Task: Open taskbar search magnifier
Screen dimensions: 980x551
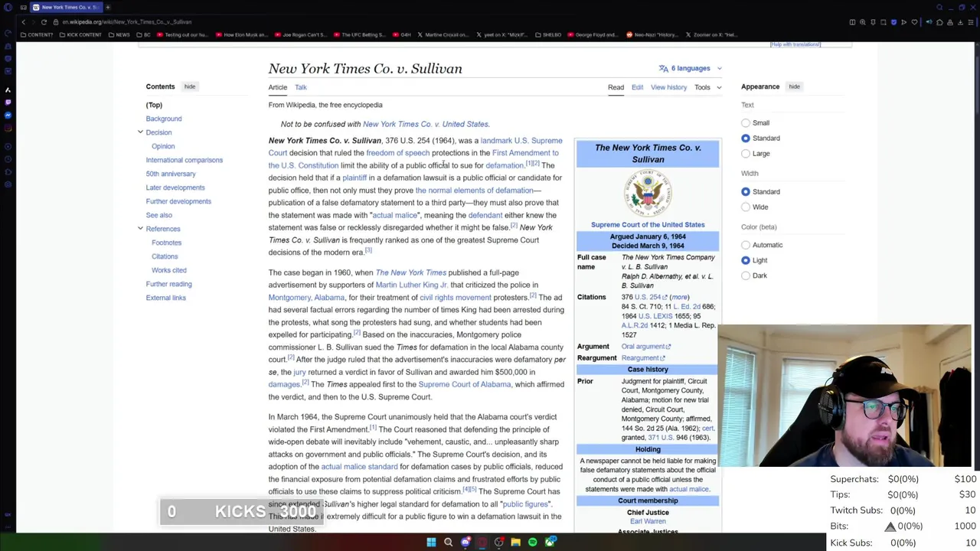Action: click(449, 542)
